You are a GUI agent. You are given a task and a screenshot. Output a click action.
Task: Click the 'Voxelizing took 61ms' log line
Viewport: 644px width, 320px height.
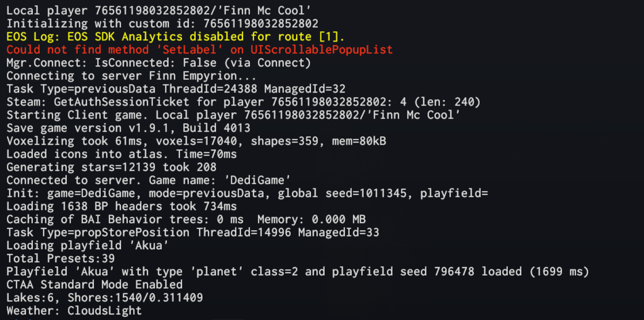[196, 141]
